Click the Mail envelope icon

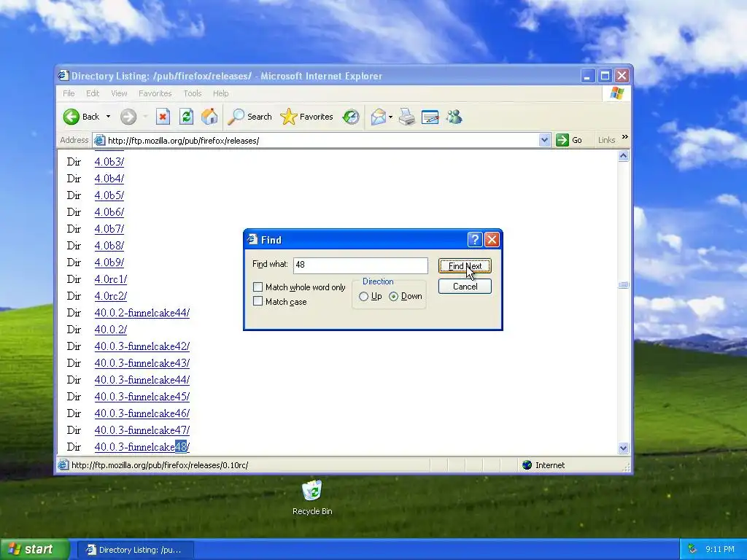tap(379, 117)
